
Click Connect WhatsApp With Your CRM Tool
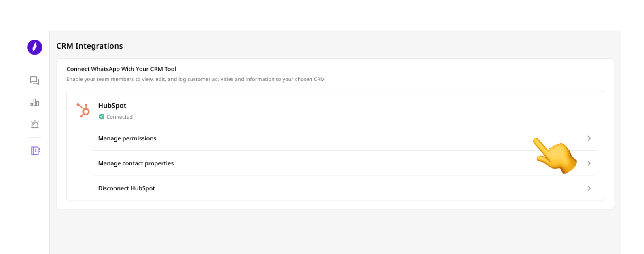tap(121, 69)
